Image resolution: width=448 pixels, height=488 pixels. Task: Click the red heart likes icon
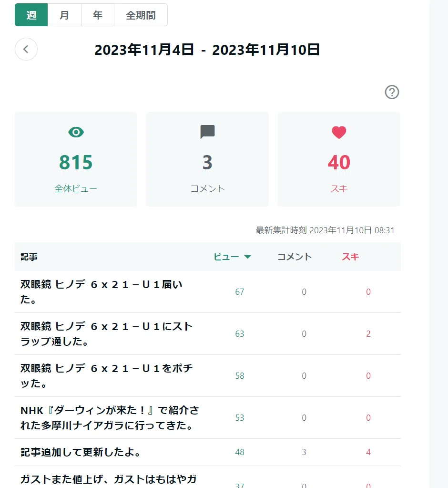click(x=339, y=132)
